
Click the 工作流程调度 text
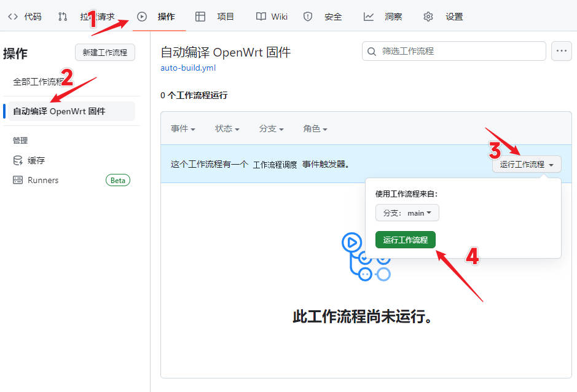tap(275, 165)
